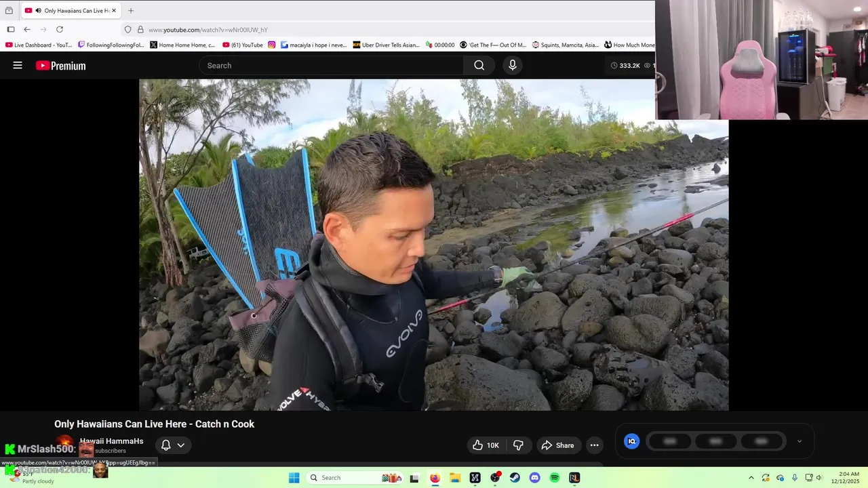Toggle the browser sidebar button
The height and width of the screenshot is (488, 868).
click(x=11, y=30)
